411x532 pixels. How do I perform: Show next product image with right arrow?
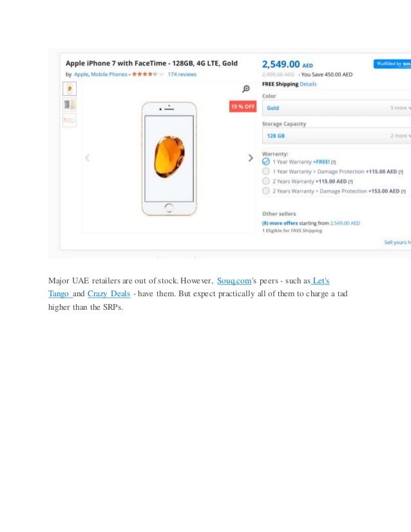click(x=251, y=158)
